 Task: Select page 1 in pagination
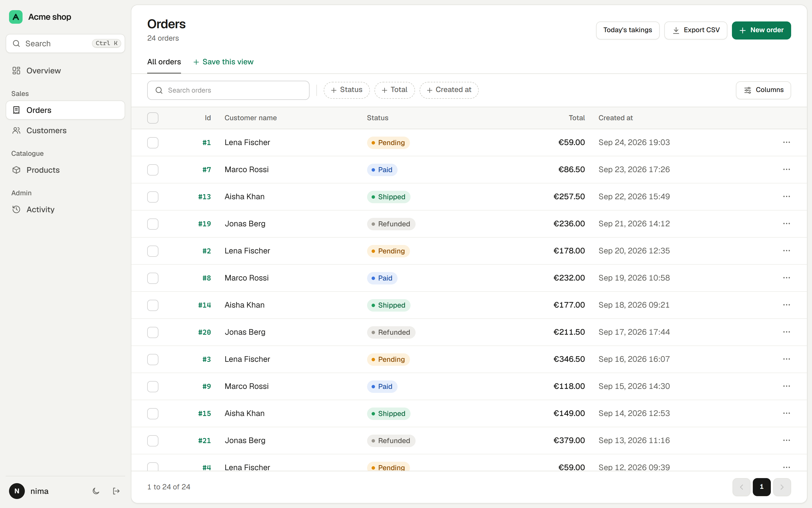pos(762,487)
